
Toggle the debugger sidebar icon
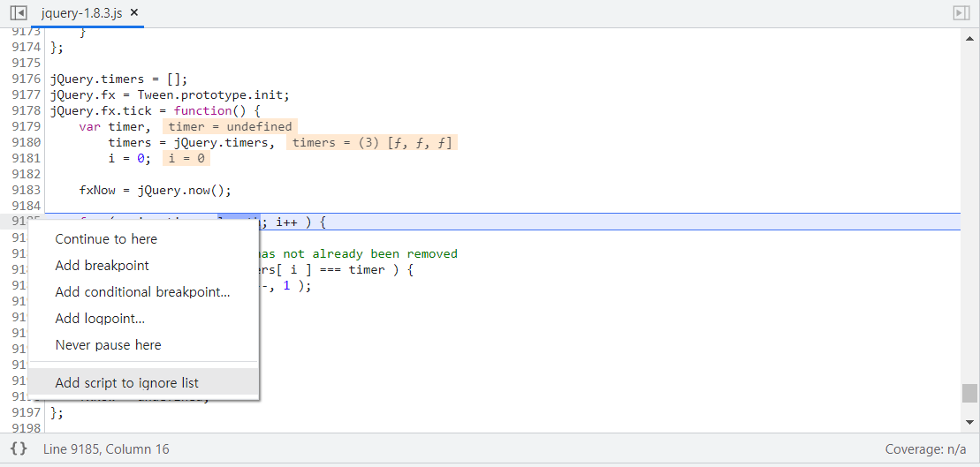[961, 12]
